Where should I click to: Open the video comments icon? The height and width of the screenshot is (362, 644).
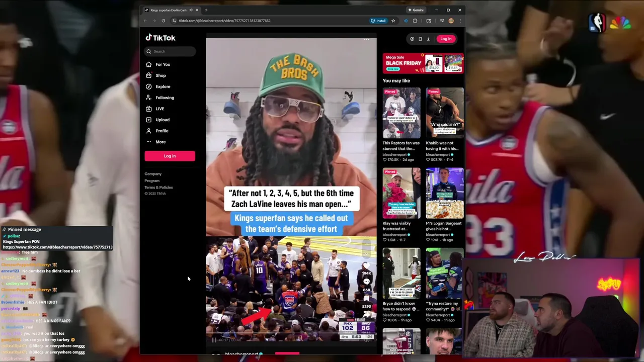pyautogui.click(x=367, y=282)
